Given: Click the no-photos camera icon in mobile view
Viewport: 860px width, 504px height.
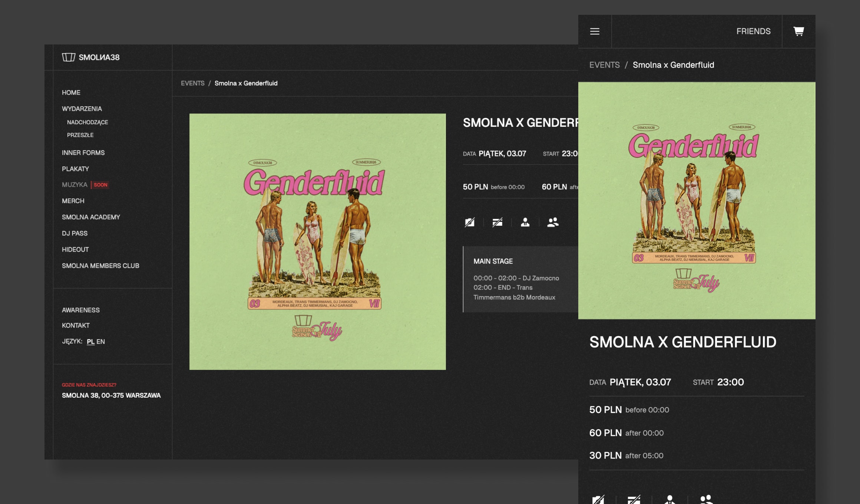Looking at the screenshot, I should (x=598, y=500).
